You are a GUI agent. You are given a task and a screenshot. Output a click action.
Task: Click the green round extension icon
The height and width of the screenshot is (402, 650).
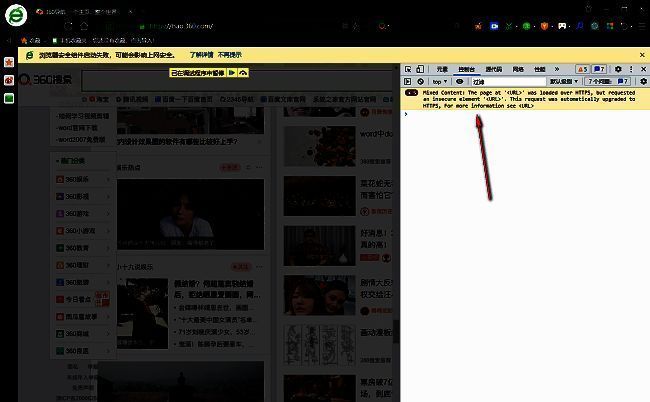526,26
